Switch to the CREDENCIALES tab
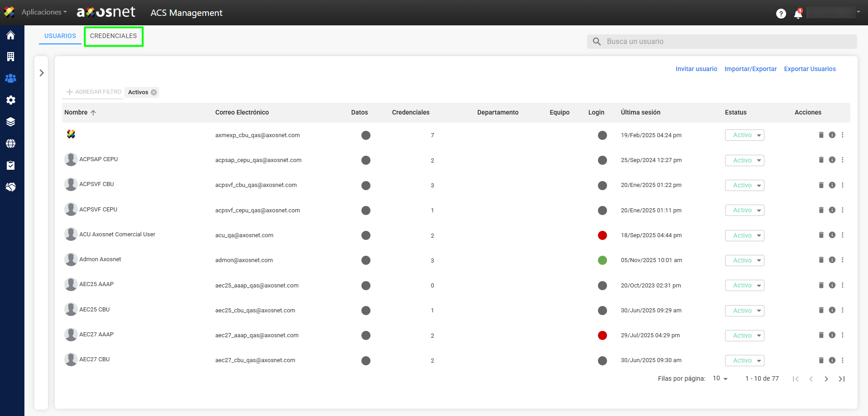Screen dimensions: 868x416 point(113,36)
